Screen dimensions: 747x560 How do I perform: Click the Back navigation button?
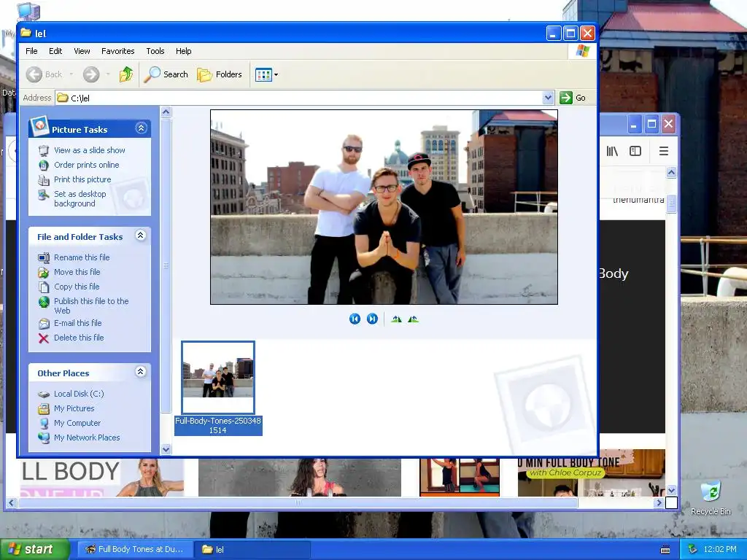tap(44, 74)
